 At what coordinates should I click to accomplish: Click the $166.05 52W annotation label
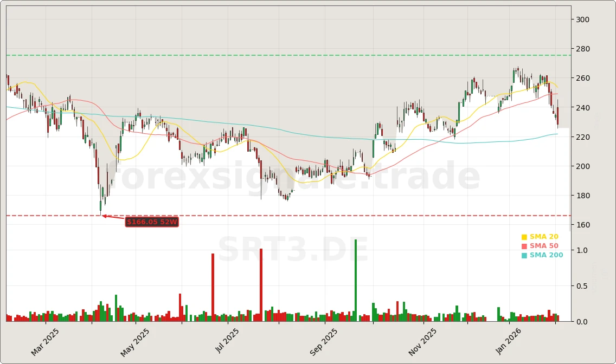click(x=152, y=222)
